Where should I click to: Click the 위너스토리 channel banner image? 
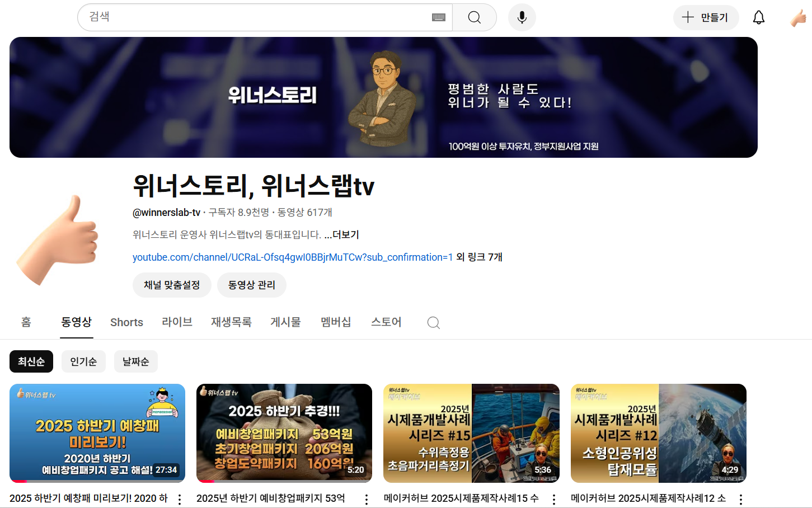[383, 97]
